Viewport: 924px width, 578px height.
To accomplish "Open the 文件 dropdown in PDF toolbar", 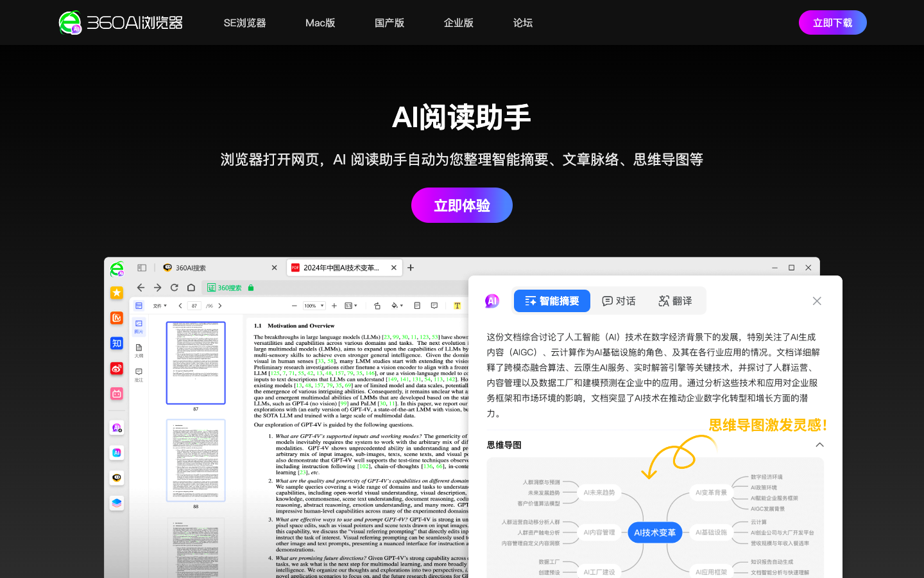I will 160,306.
